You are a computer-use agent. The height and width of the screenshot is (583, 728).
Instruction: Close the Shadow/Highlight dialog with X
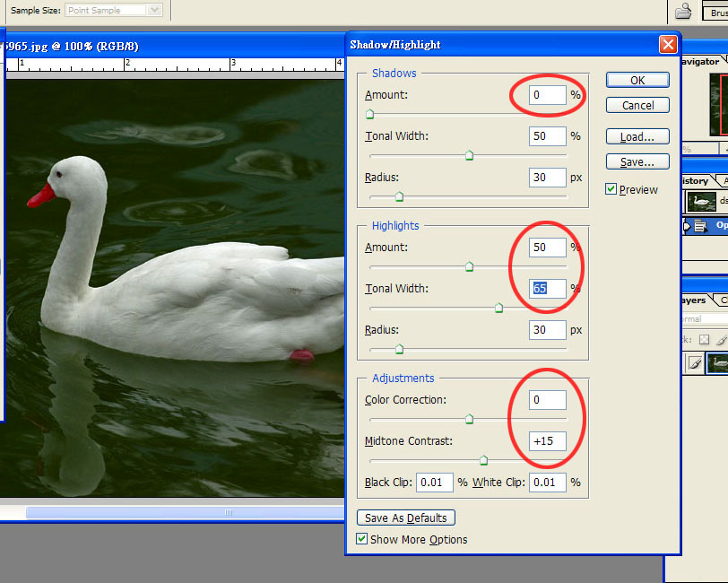[x=667, y=44]
